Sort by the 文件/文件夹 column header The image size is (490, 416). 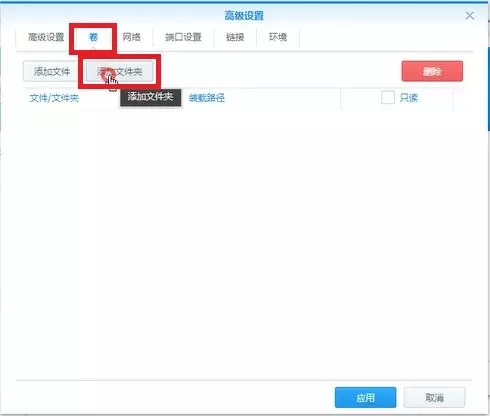(x=54, y=98)
